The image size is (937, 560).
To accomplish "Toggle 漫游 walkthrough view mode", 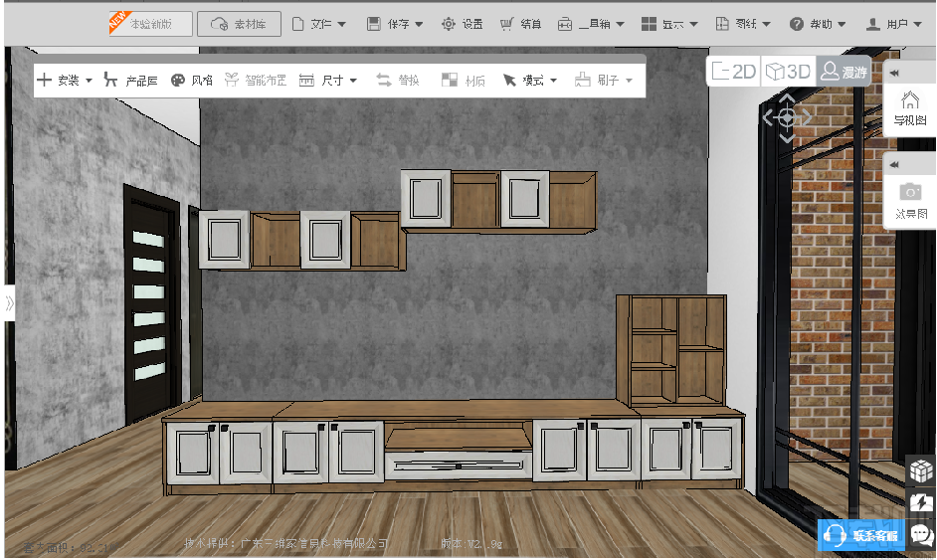I will click(843, 72).
